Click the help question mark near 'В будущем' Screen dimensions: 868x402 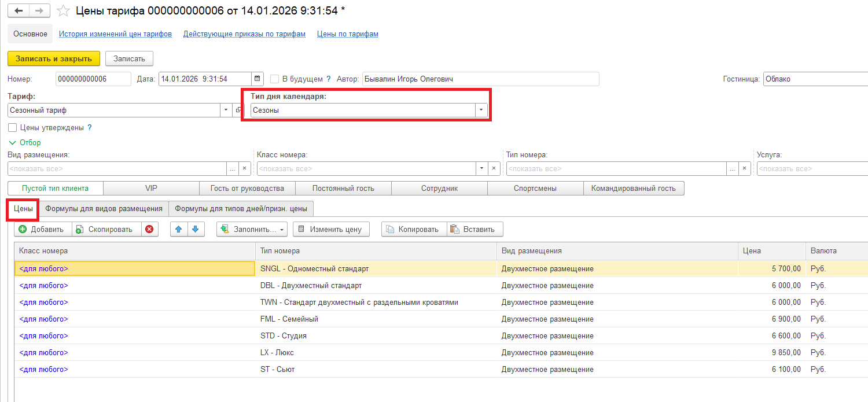[329, 79]
